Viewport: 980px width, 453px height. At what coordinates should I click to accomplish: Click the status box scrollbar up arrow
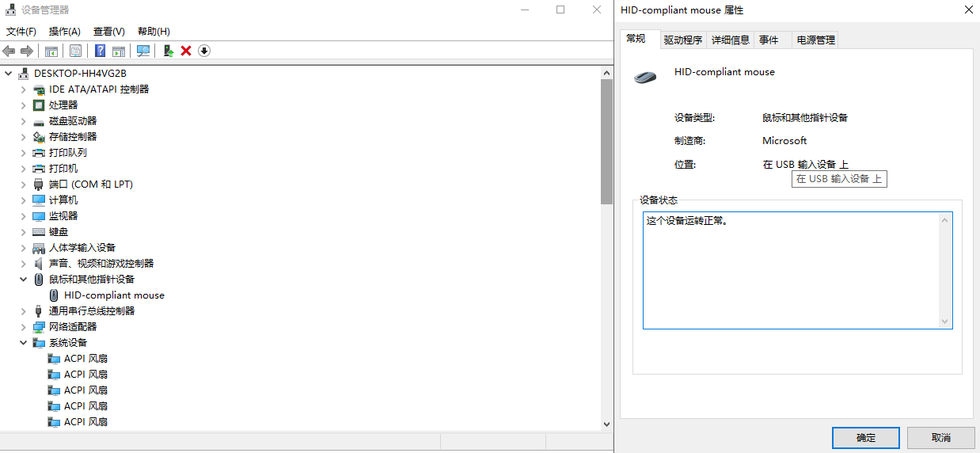[945, 221]
